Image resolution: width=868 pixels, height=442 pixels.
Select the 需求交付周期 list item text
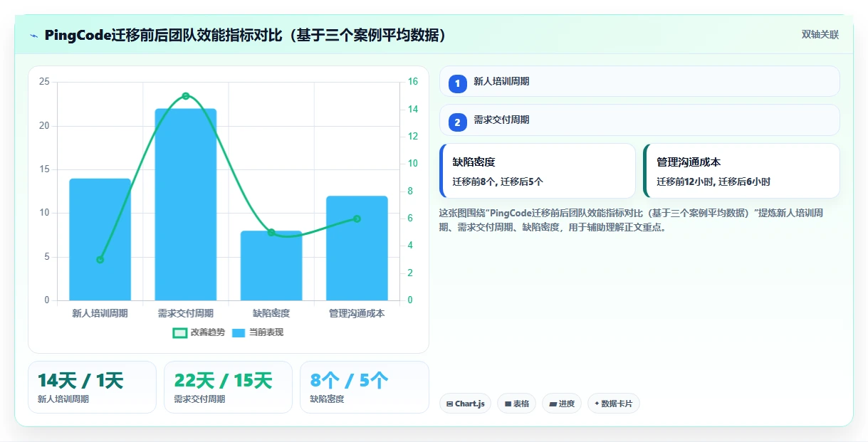[501, 120]
